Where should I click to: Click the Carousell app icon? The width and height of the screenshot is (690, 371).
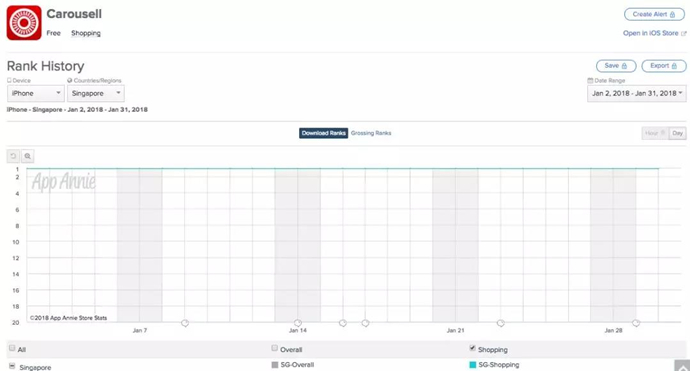[24, 23]
